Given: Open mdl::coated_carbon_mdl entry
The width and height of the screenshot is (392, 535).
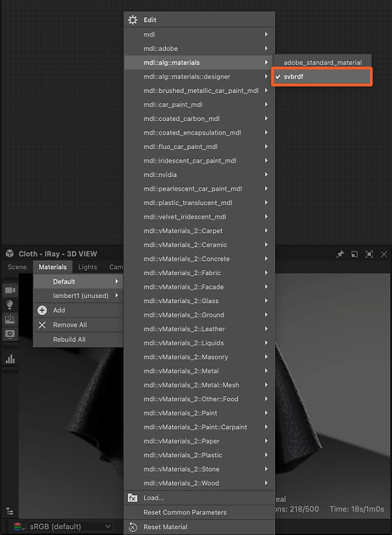Looking at the screenshot, I should click(199, 118).
